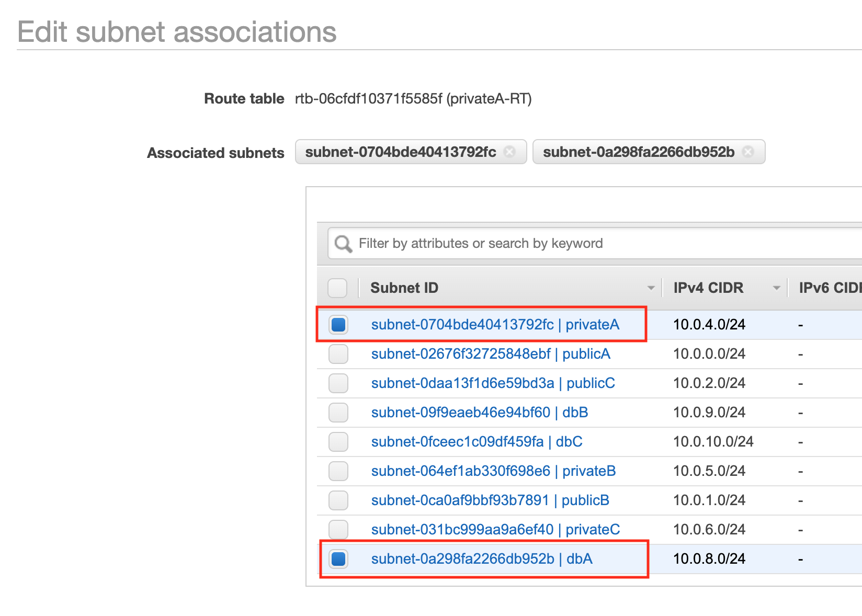This screenshot has width=862, height=616.
Task: Open the subnet-02676f32725848ebf publicA link
Action: coord(490,354)
